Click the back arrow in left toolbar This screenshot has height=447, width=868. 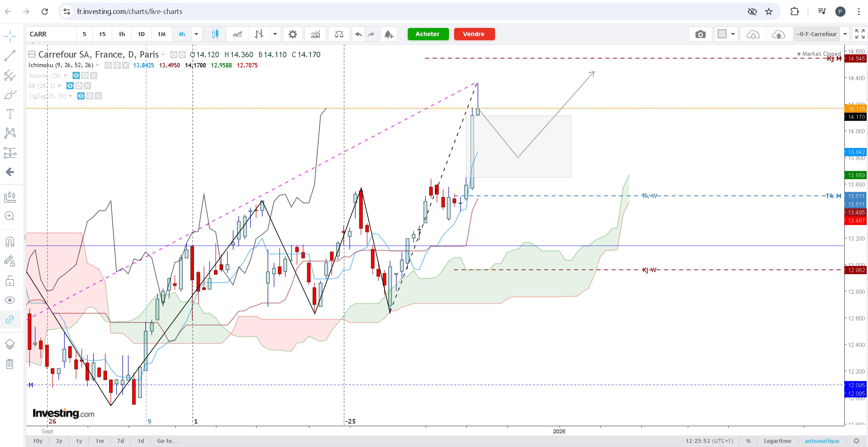point(10,172)
